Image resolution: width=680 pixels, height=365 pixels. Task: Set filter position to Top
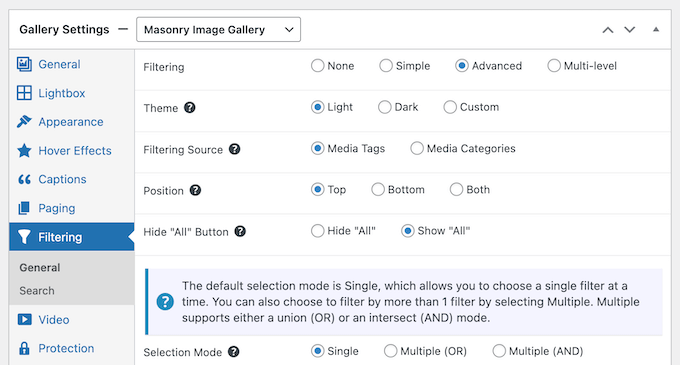tap(317, 189)
